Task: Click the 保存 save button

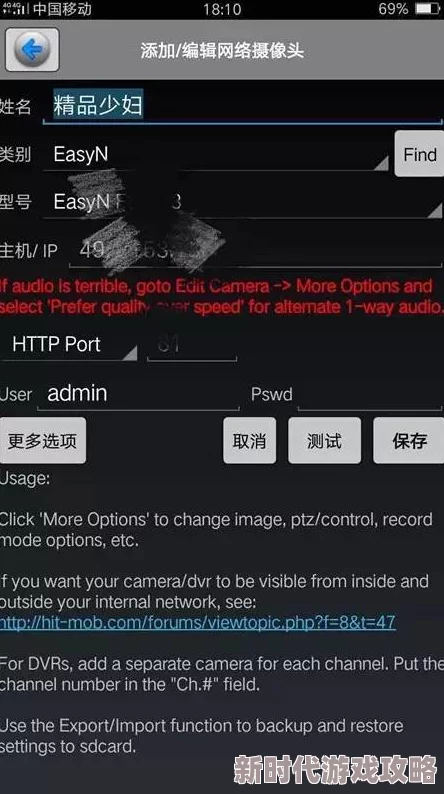Action: [x=409, y=441]
